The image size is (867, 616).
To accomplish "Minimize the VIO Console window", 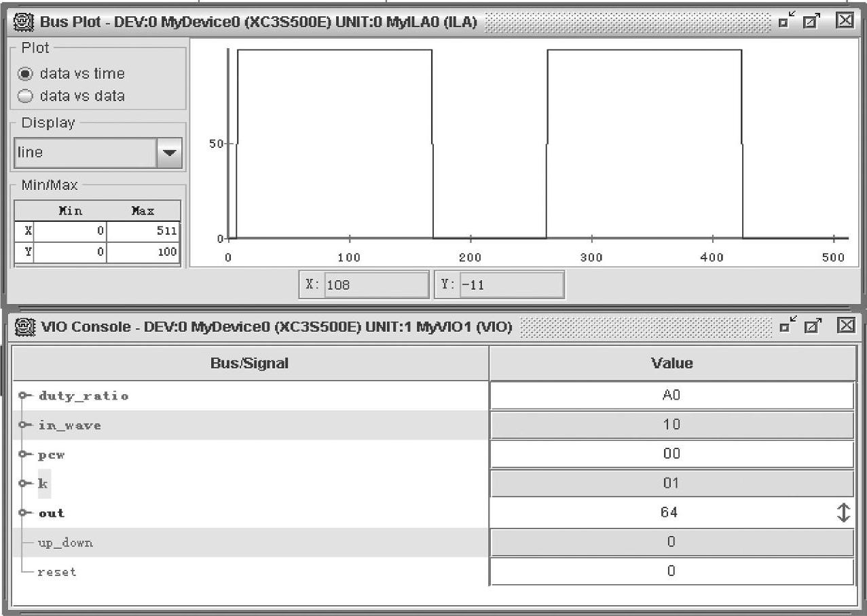I will (x=786, y=325).
